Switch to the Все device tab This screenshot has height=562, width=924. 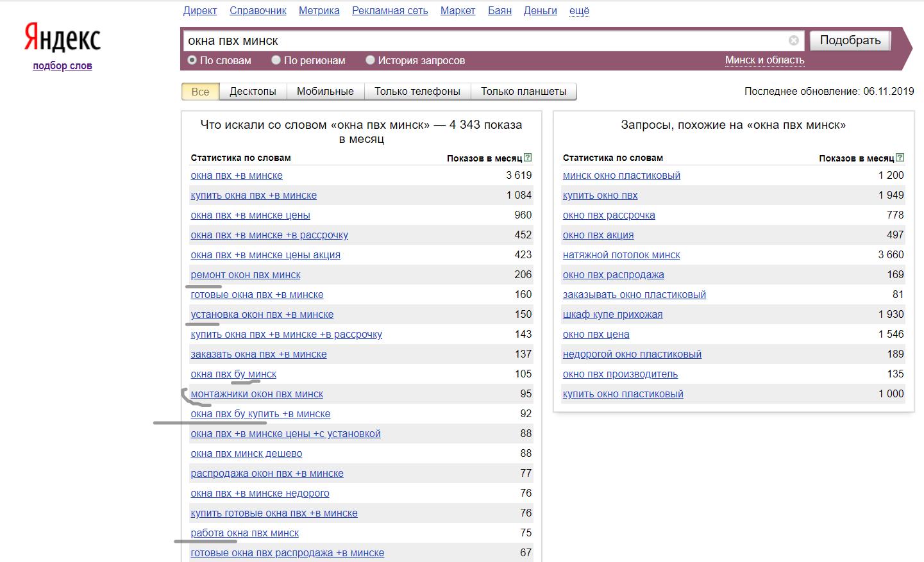200,92
